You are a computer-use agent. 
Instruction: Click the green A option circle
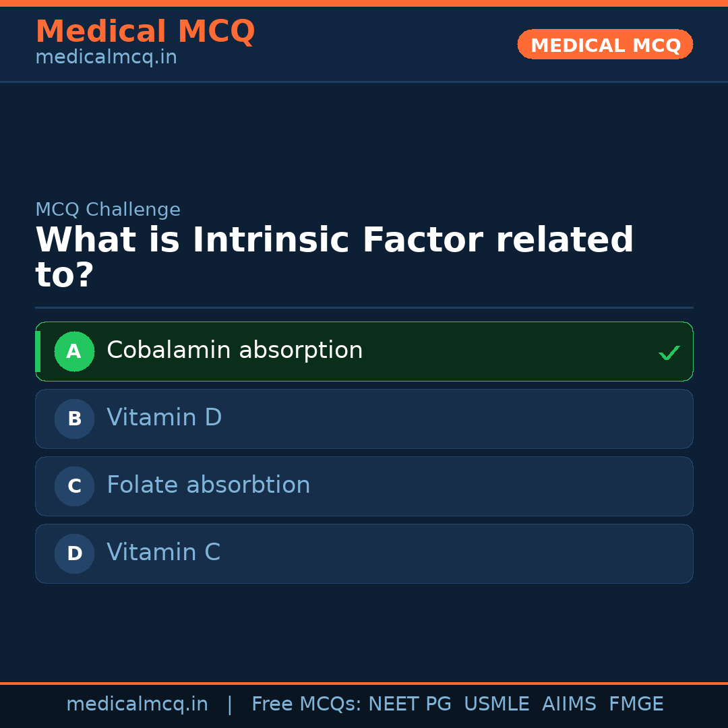pyautogui.click(x=74, y=351)
